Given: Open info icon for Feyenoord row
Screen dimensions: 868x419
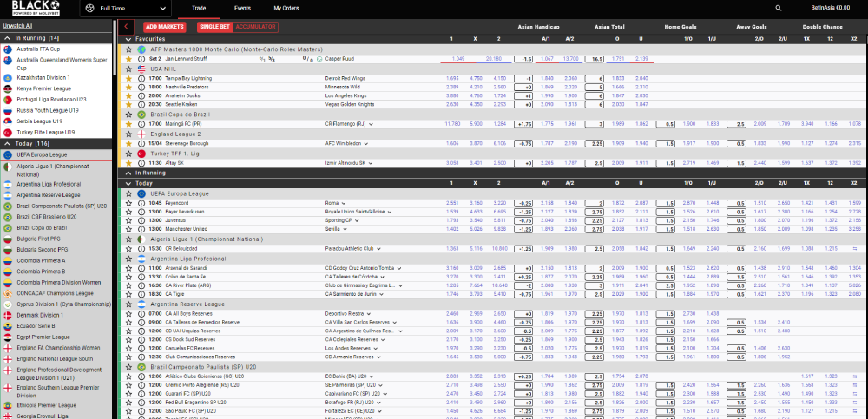Looking at the screenshot, I should [141, 203].
